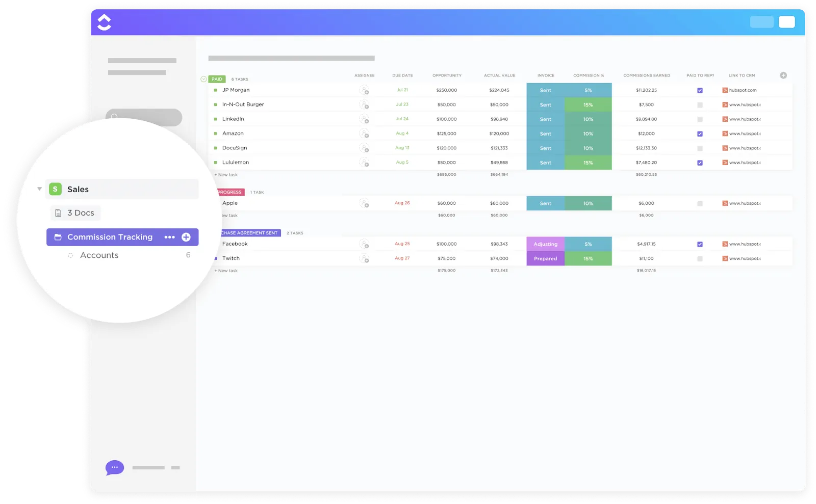The height and width of the screenshot is (504, 816).
Task: Click the Opportunity column header
Action: [x=447, y=75]
